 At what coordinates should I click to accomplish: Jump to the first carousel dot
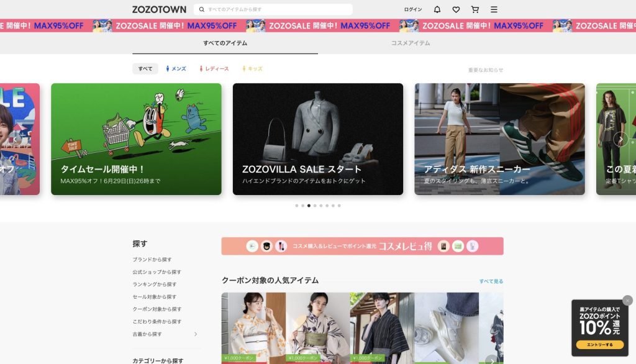[296, 206]
